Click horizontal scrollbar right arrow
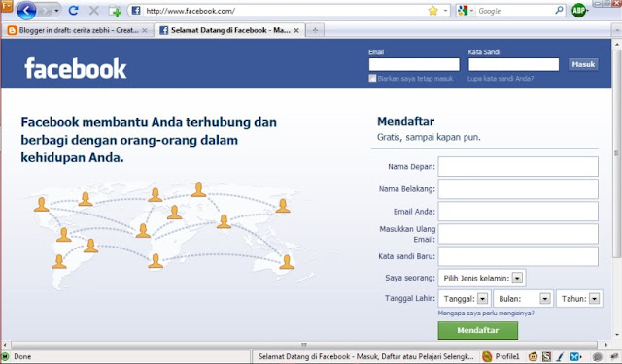The height and width of the screenshot is (364, 622). coord(606,345)
